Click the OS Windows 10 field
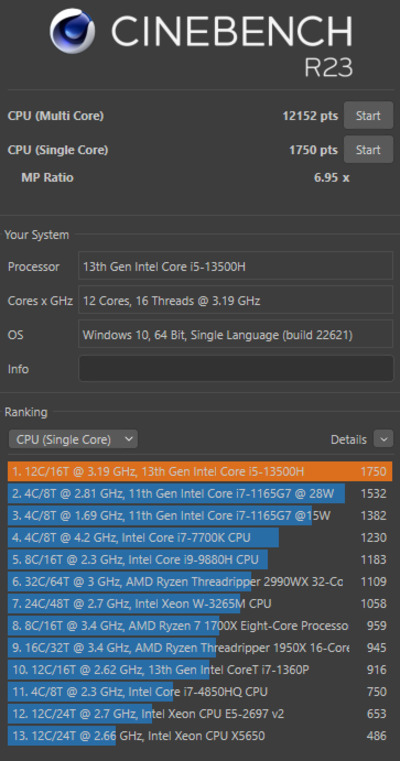 pyautogui.click(x=236, y=334)
